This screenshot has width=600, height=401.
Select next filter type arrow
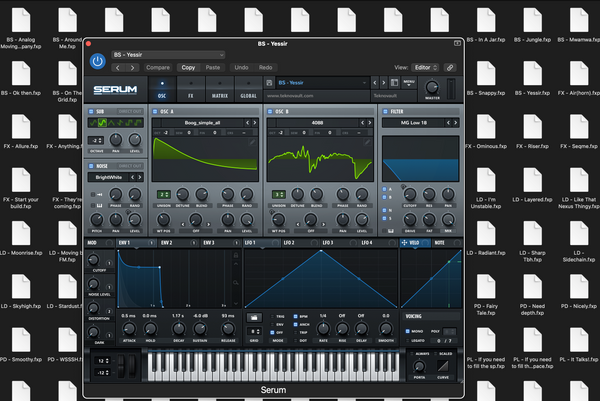pyautogui.click(x=455, y=123)
